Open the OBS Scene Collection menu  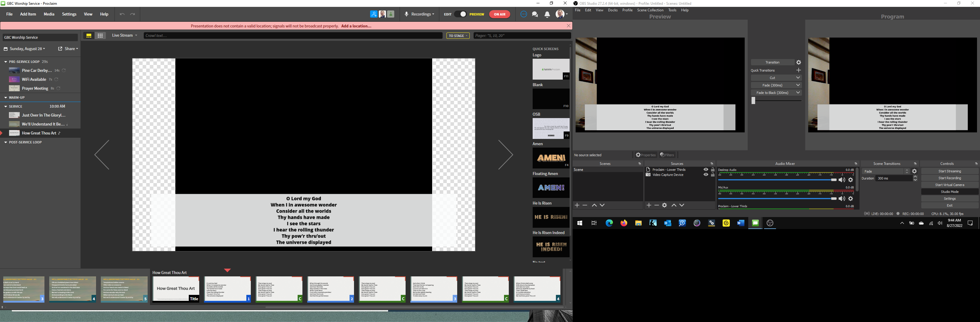[650, 10]
